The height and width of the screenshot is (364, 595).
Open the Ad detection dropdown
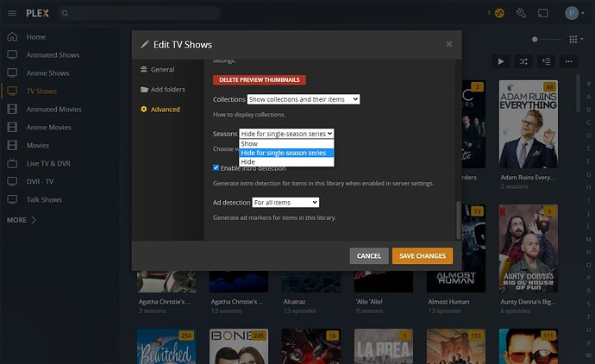point(285,203)
